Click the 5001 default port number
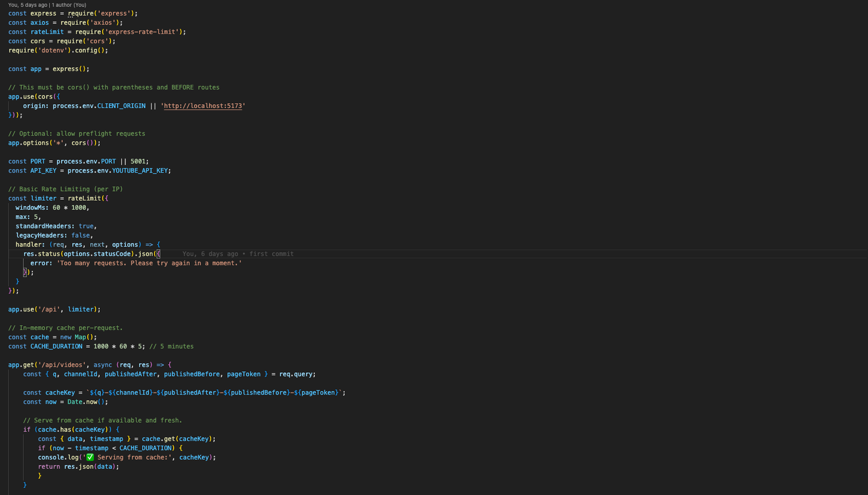Screen dimensions: 868x495 [138, 161]
